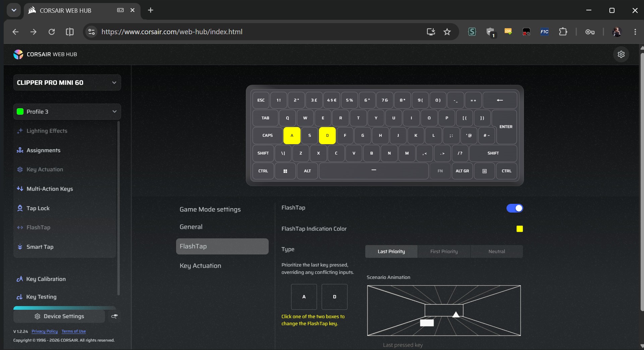Open the browser split view icon

pyautogui.click(x=70, y=32)
